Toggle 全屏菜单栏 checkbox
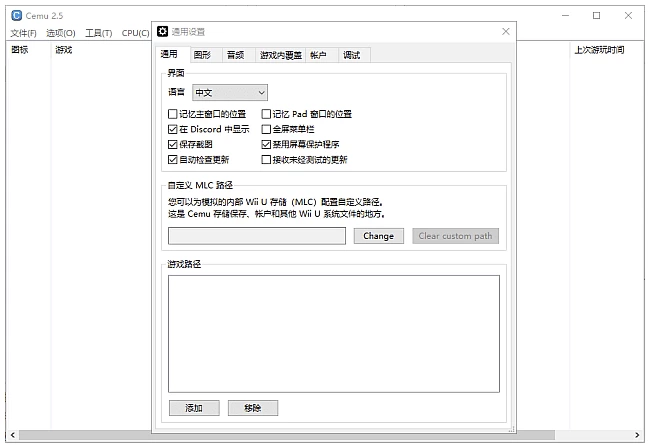This screenshot has height=448, width=651. [x=266, y=129]
